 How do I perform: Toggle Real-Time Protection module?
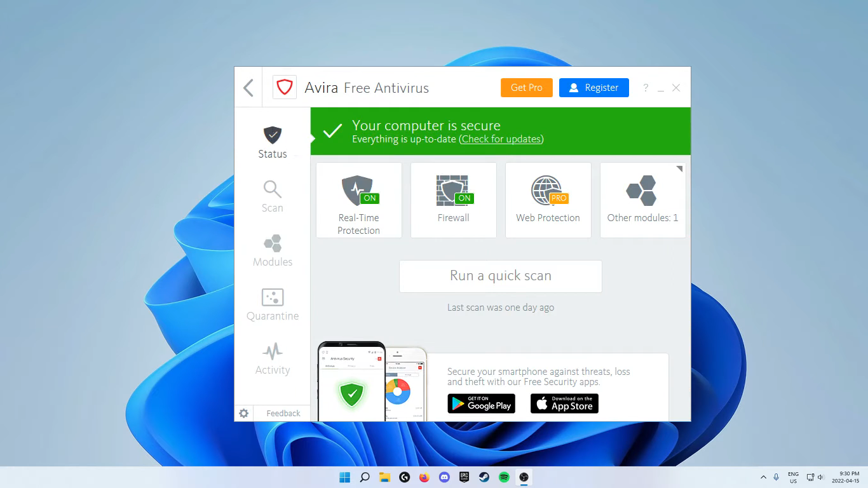click(x=359, y=200)
